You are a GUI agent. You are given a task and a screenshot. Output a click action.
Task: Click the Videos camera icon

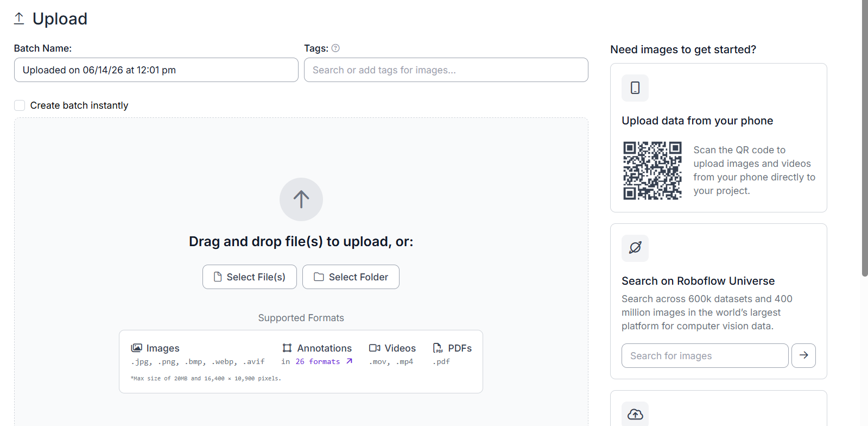pyautogui.click(x=375, y=348)
